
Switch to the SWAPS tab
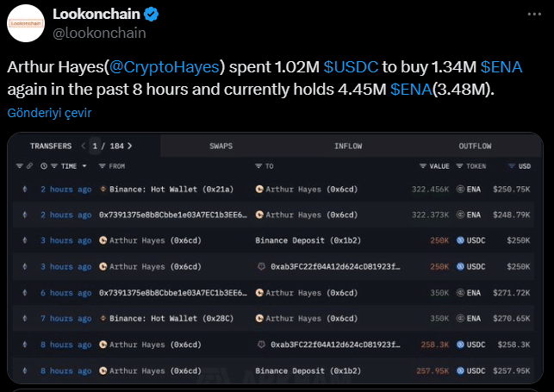point(221,146)
